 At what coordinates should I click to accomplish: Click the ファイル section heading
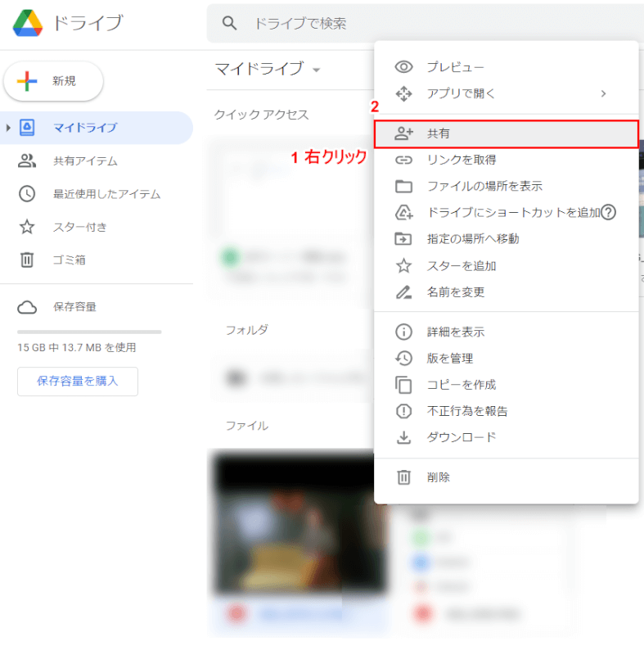click(247, 426)
